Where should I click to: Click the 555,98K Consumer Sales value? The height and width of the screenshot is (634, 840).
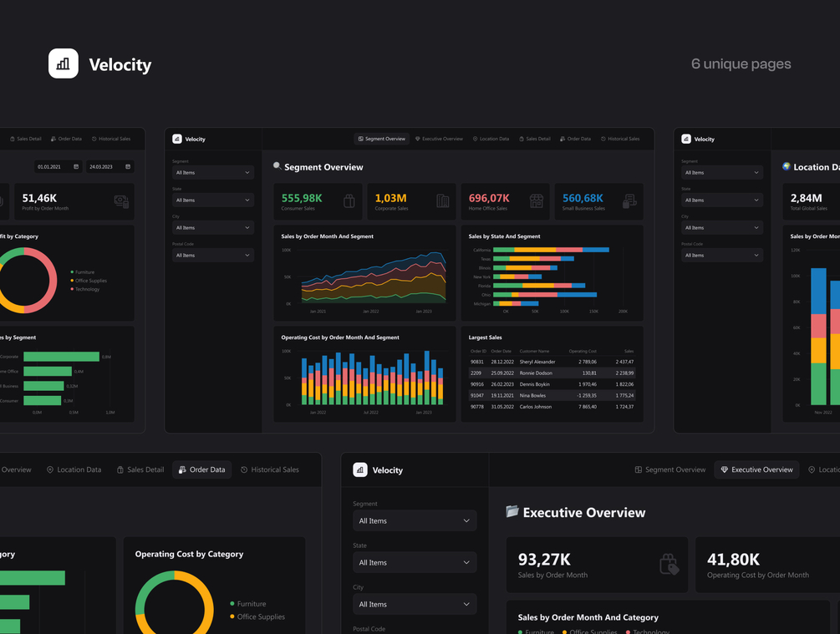(x=302, y=198)
